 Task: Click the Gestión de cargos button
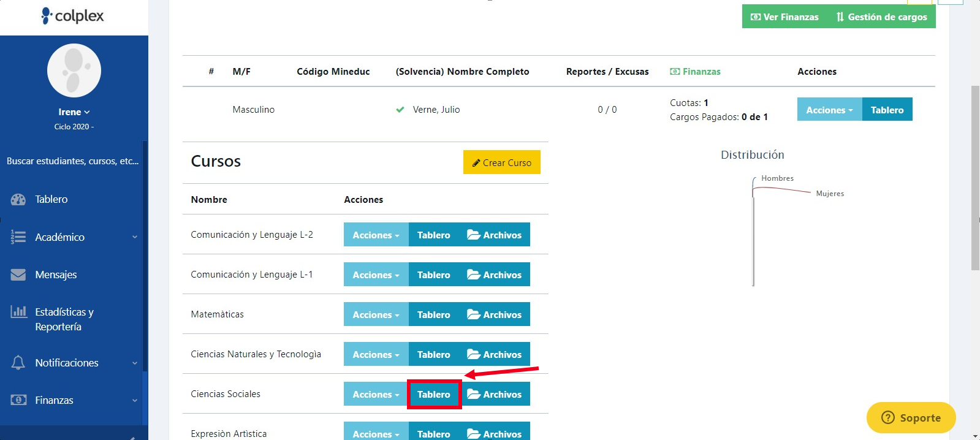click(x=881, y=17)
